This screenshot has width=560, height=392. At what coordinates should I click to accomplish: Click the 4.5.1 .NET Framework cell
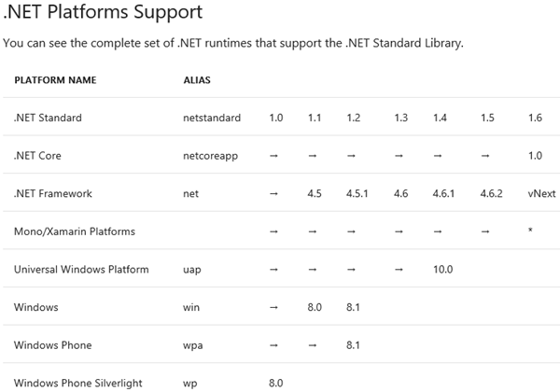[x=357, y=194]
